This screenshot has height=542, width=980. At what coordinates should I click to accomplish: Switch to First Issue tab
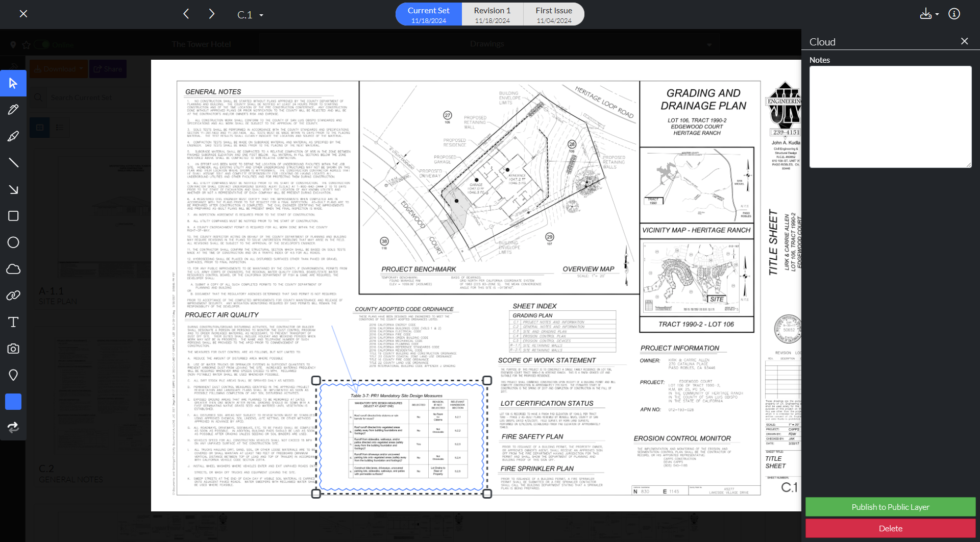[x=554, y=14]
